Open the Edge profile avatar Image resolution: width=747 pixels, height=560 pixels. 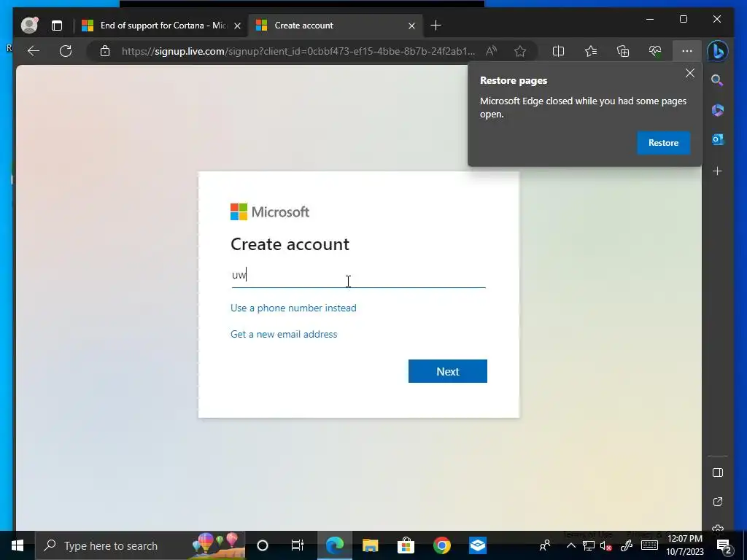click(29, 26)
